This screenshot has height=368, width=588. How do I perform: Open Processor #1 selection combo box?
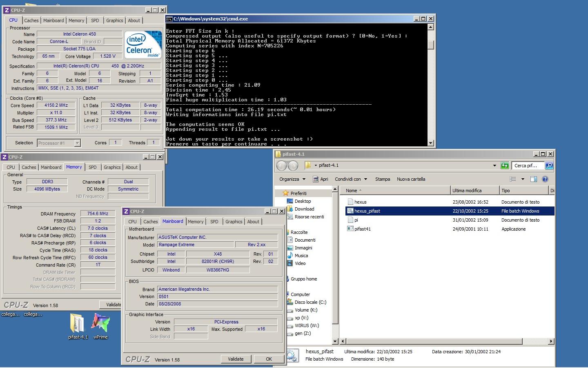pos(59,143)
